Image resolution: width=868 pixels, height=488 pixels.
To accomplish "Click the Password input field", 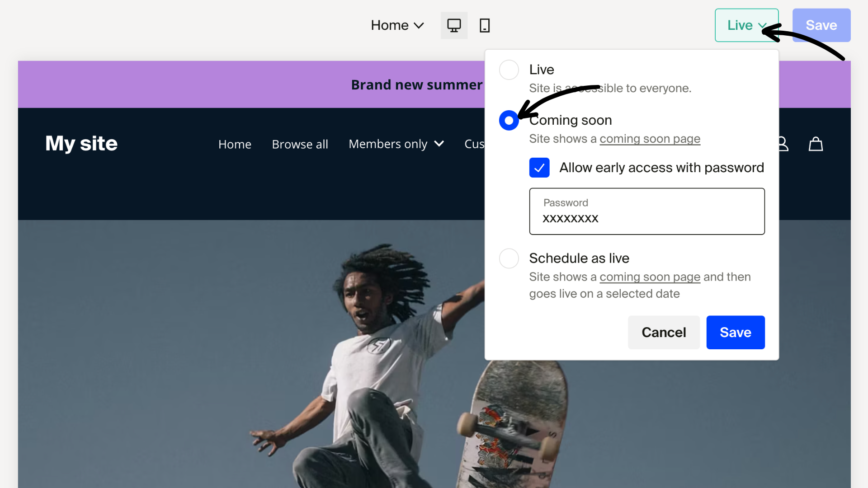I will [x=646, y=211].
